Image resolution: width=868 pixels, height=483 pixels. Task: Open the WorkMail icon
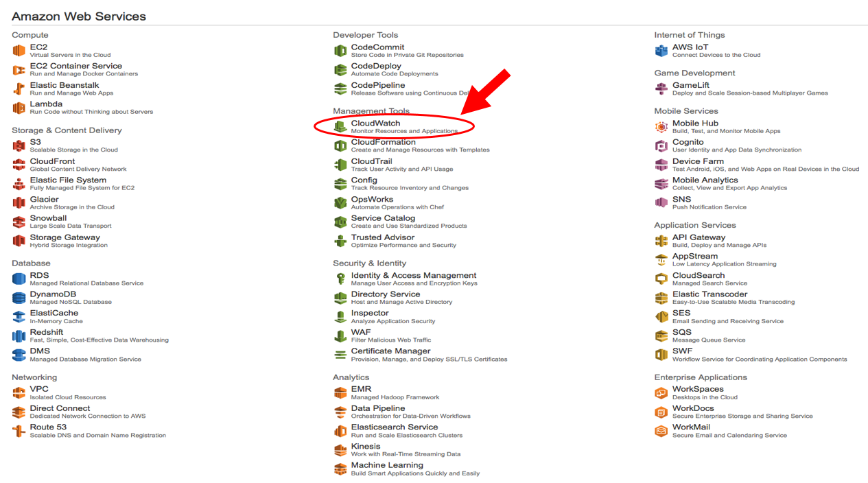click(x=661, y=431)
